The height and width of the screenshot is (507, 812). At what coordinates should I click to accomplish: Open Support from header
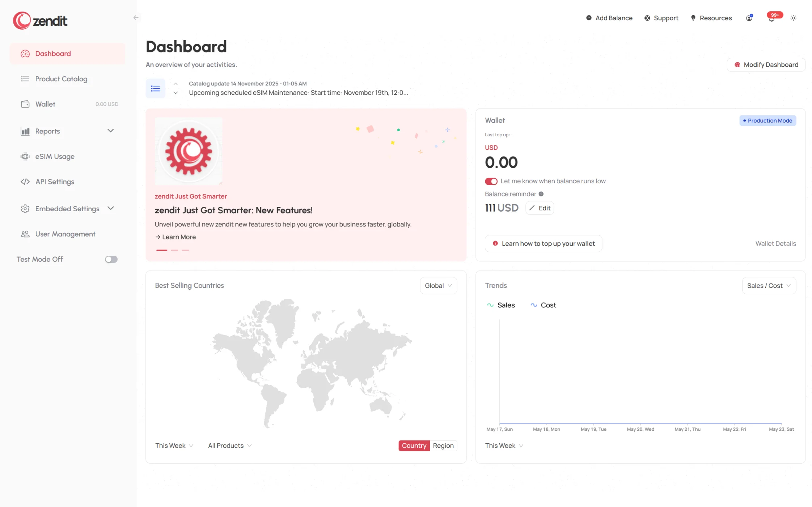coord(661,18)
